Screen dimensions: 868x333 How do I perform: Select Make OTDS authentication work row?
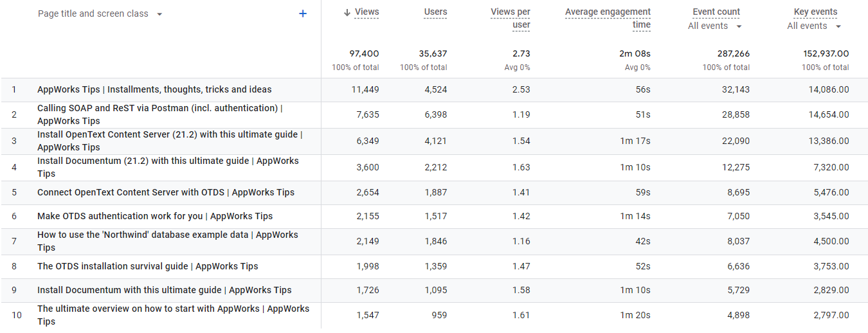[155, 216]
